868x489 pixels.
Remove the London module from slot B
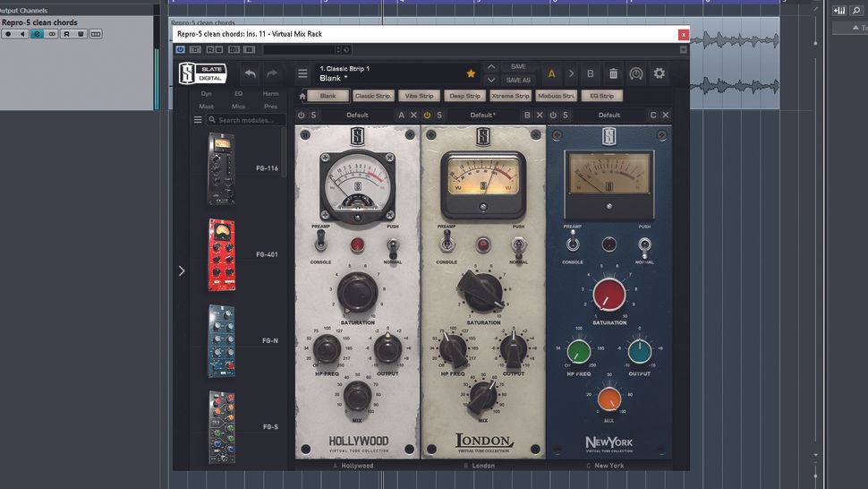[540, 116]
